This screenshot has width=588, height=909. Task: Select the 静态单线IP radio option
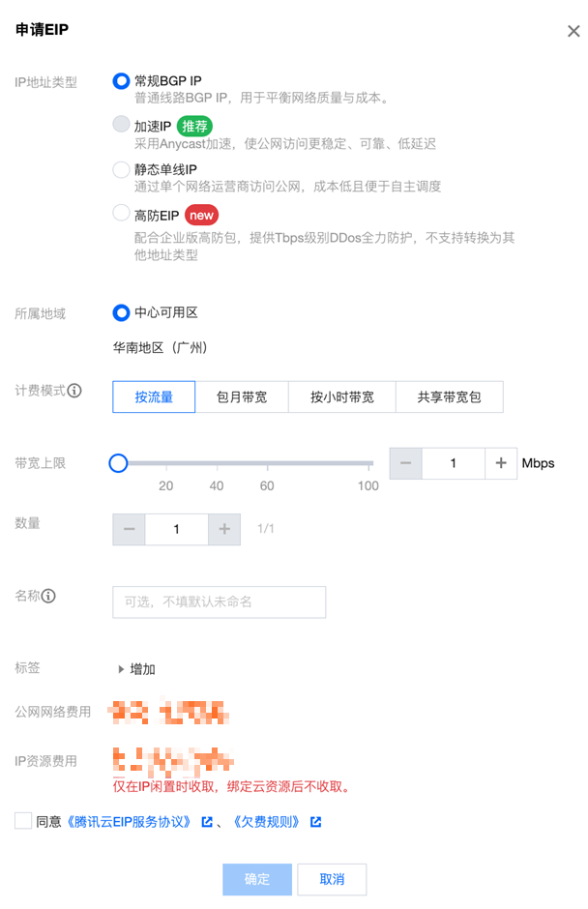click(121, 169)
